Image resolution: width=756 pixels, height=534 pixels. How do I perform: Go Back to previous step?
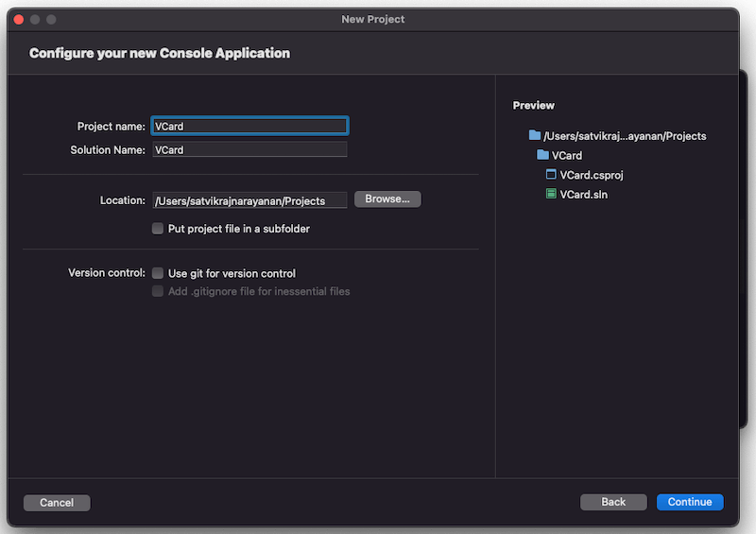click(613, 502)
